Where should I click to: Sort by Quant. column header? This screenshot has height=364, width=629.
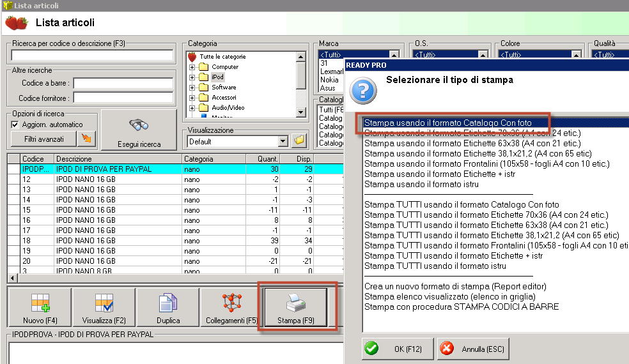tap(263, 159)
